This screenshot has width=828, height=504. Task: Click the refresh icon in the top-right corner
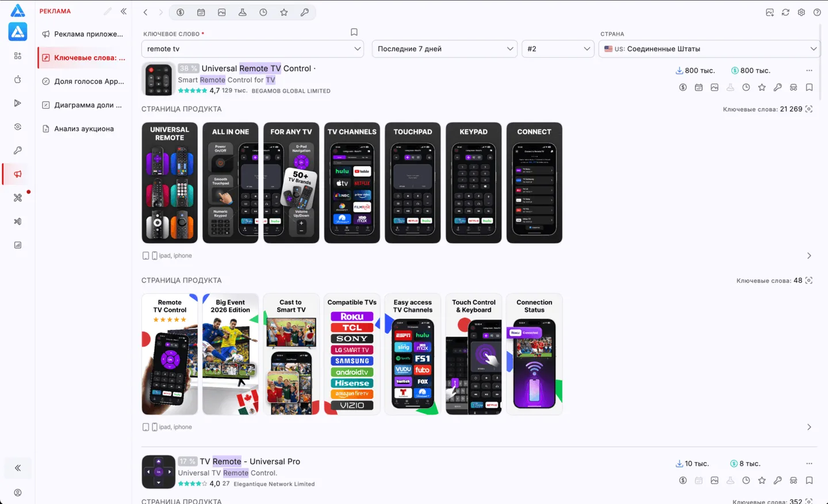pos(785,12)
